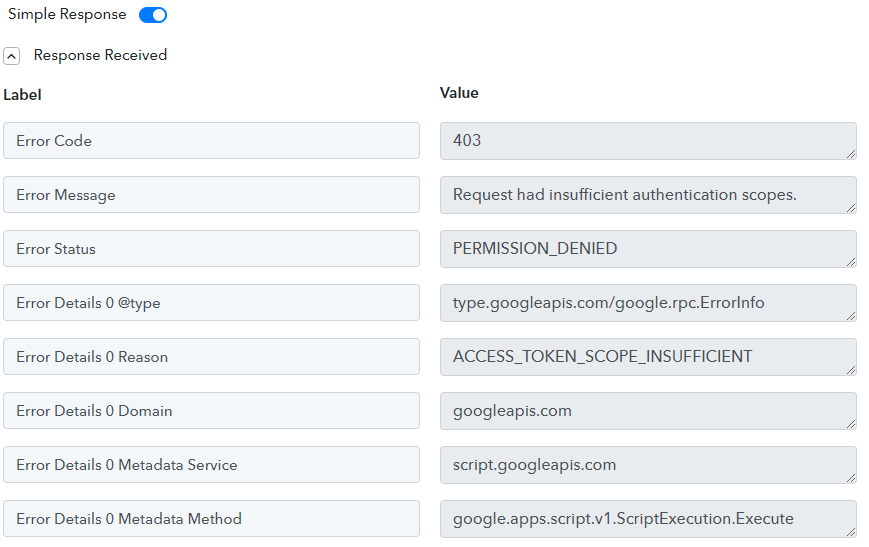869x547 pixels.
Task: Click the resize handle of PERMISSION_DENIED field
Action: point(851,262)
